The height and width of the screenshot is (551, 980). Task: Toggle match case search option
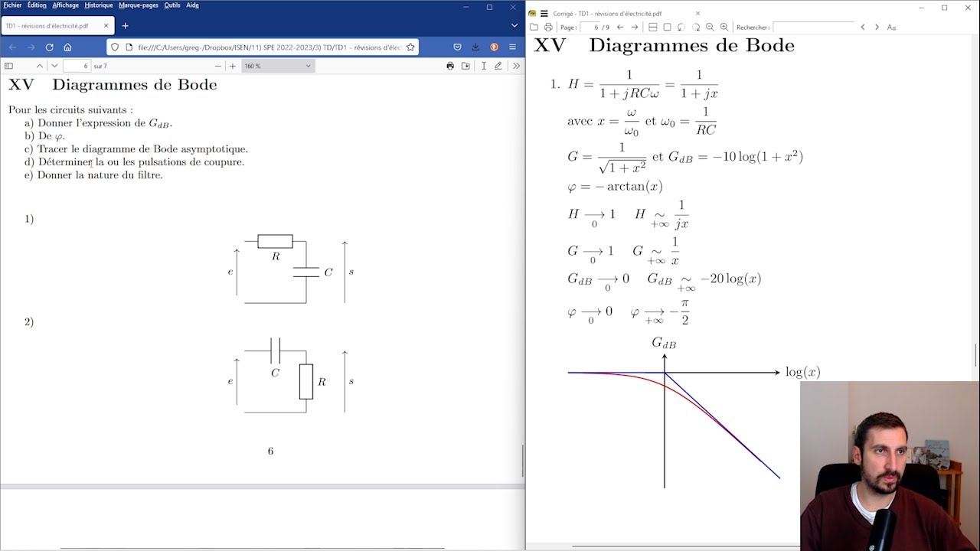click(891, 28)
